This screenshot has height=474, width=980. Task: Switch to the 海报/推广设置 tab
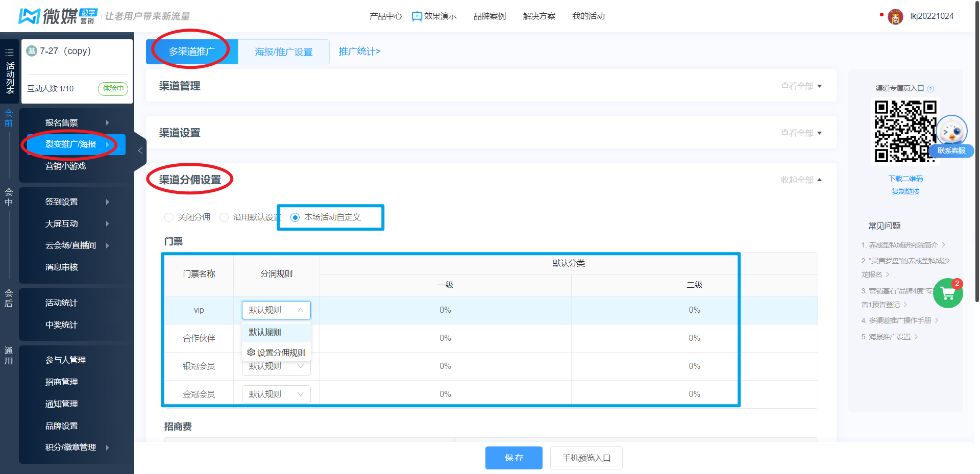[x=284, y=52]
